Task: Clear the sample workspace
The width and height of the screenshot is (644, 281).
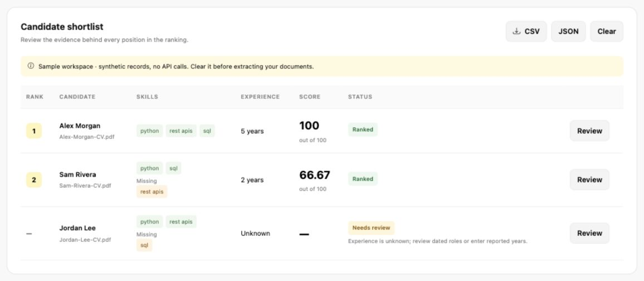Action: 607,32
